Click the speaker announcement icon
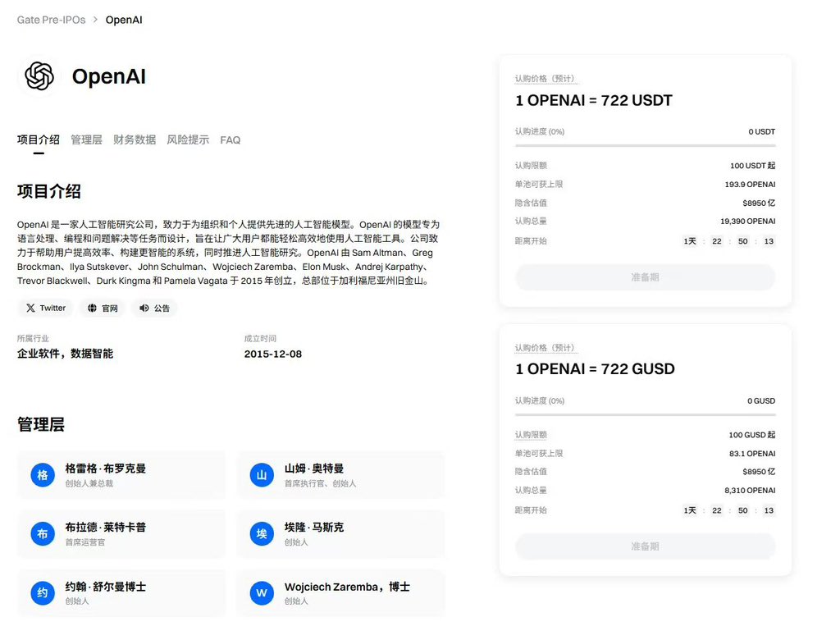The height and width of the screenshot is (640, 840). (144, 308)
